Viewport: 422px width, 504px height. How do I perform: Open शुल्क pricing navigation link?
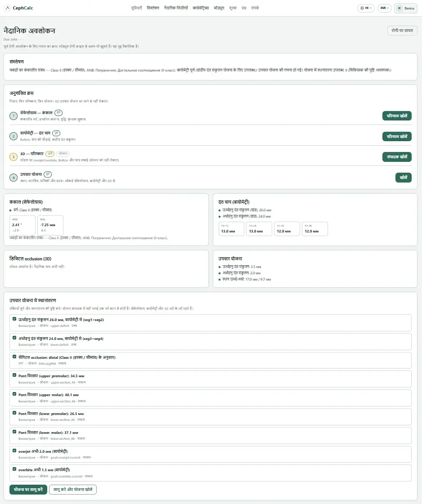[x=233, y=8]
